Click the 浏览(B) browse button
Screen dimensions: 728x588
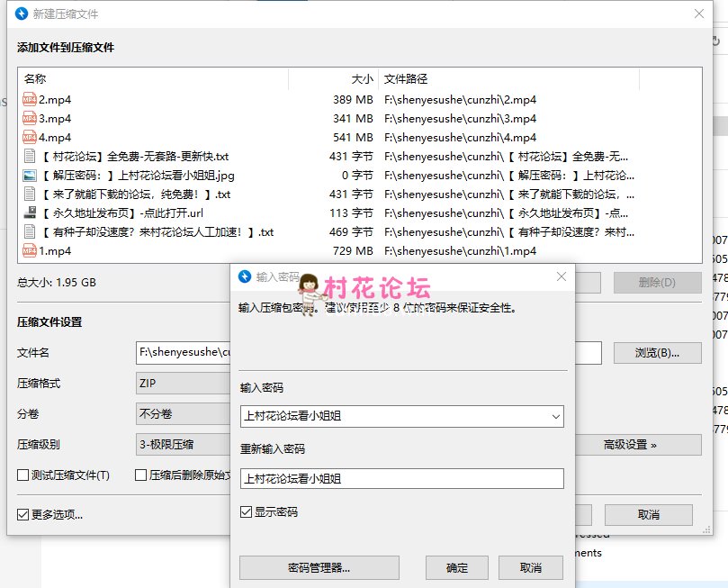[657, 353]
